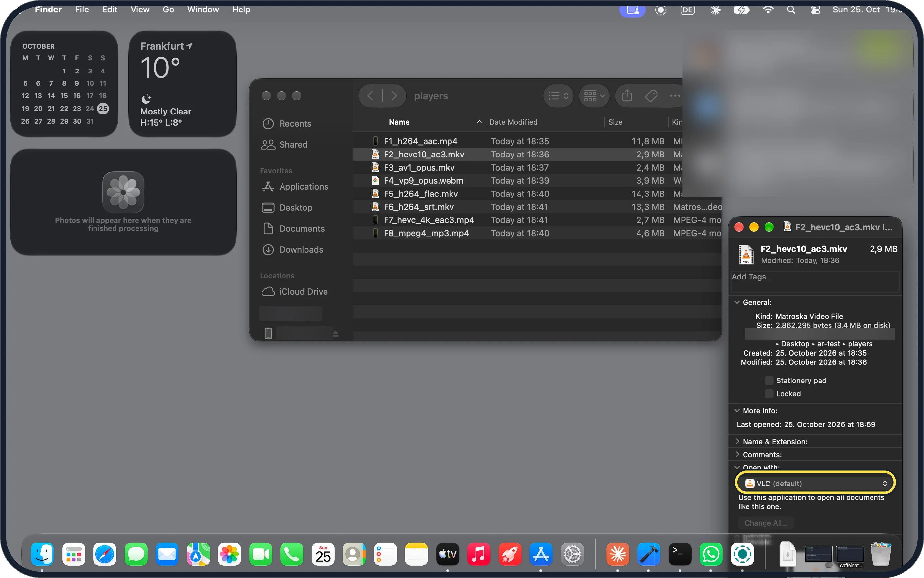
Task: Select the file F4_vp9_opus.webm
Action: [x=423, y=181]
